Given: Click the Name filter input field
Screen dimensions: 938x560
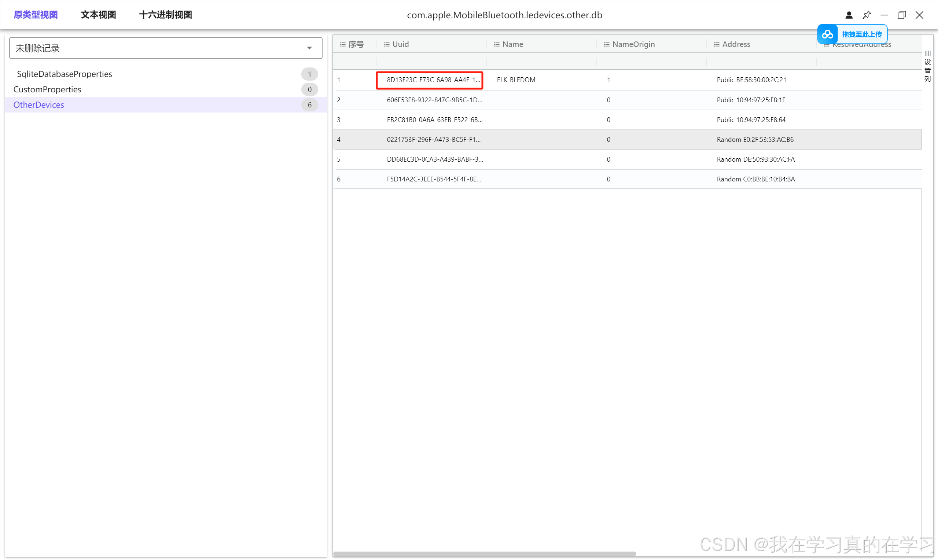Looking at the screenshot, I should pos(541,62).
